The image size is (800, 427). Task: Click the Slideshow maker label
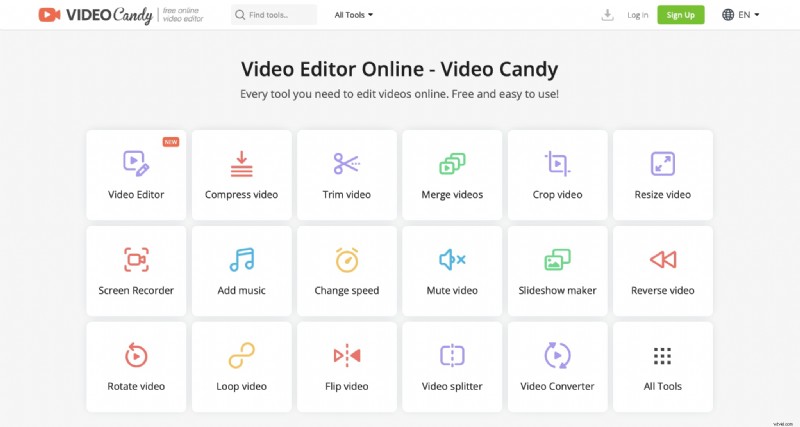click(x=557, y=290)
